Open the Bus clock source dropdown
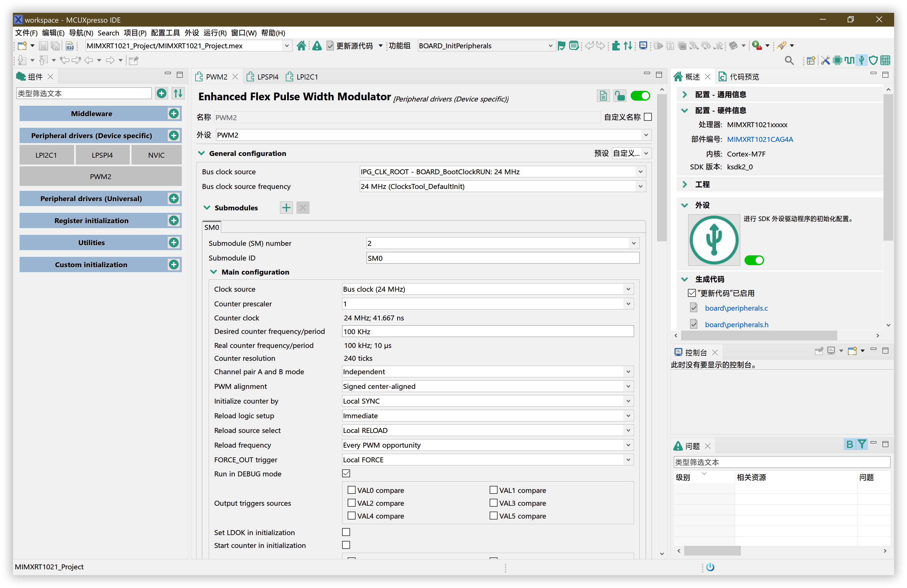Image resolution: width=907 pixels, height=588 pixels. (x=503, y=172)
